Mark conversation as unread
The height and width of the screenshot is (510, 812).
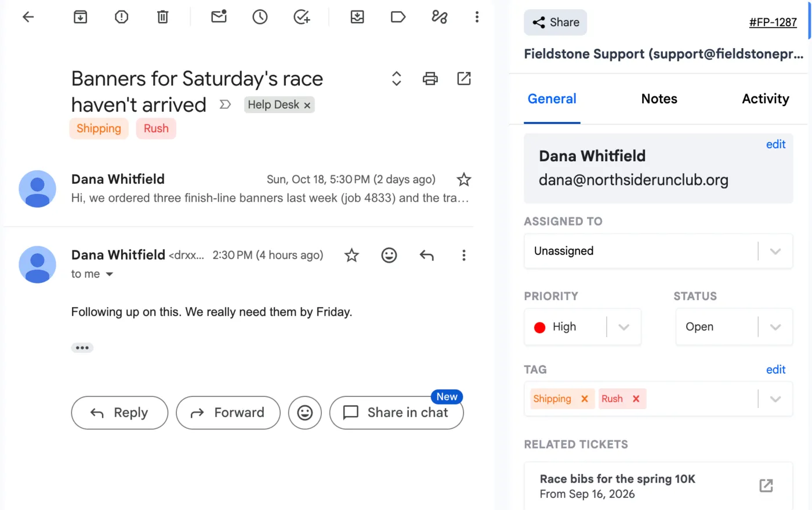pos(219,17)
